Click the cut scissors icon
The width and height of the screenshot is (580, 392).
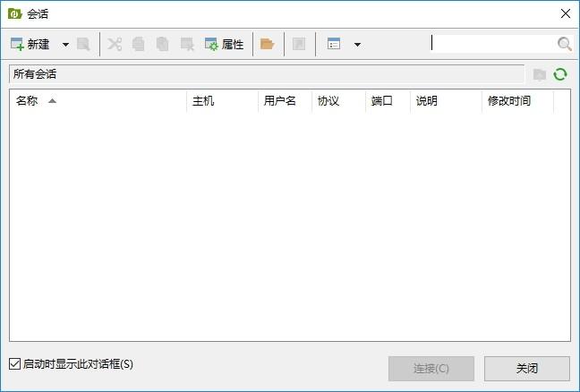115,45
